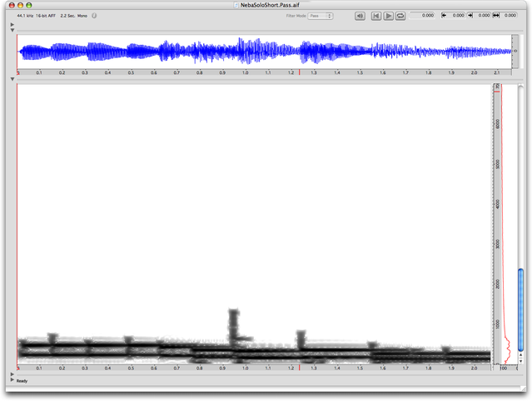This screenshot has height=401, width=532.
Task: Click the selection duration time field
Action: pyautogui.click(x=510, y=16)
